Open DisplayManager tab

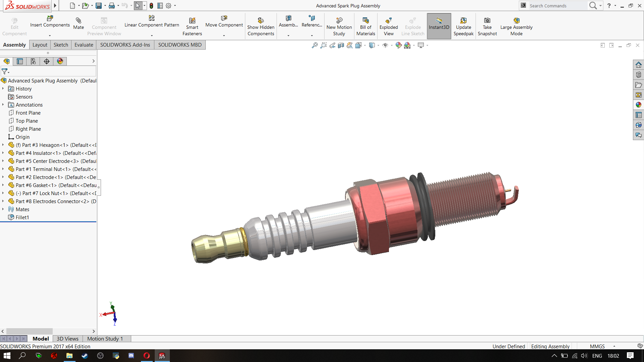tap(60, 61)
